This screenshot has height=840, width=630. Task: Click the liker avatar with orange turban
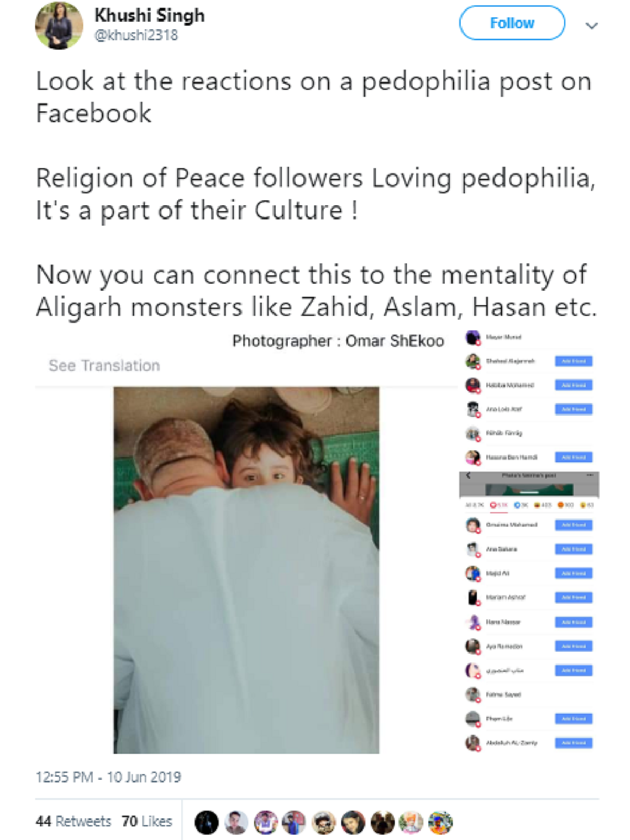[411, 822]
